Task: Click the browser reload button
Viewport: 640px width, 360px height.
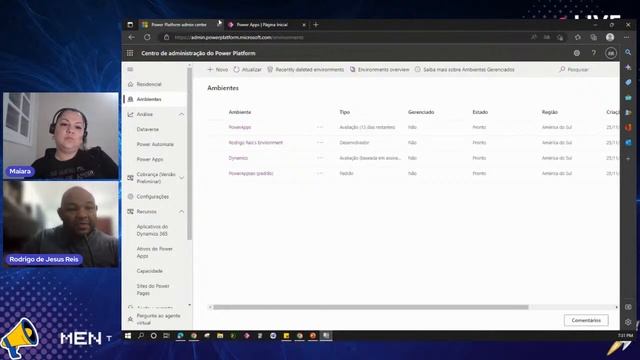Action: [x=147, y=38]
